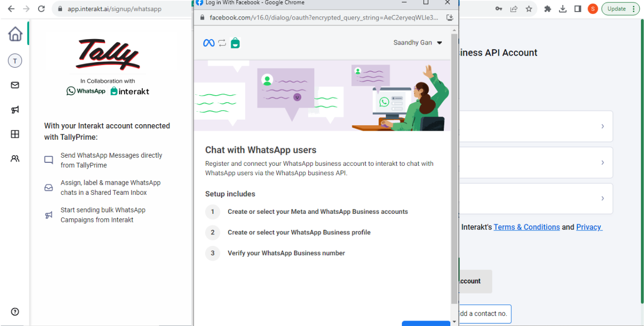Click the forward arrow in main Chrome window
Image resolution: width=644 pixels, height=326 pixels.
[x=26, y=9]
